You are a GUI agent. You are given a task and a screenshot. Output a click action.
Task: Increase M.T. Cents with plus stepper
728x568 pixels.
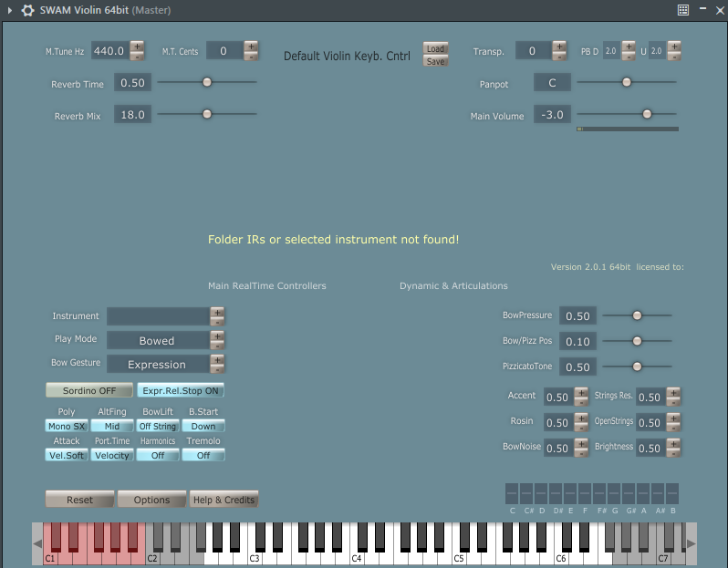(251, 46)
